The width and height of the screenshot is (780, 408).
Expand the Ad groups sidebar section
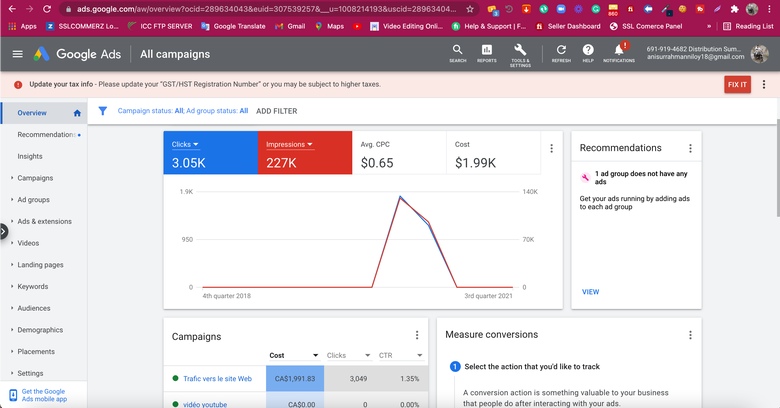coord(33,200)
